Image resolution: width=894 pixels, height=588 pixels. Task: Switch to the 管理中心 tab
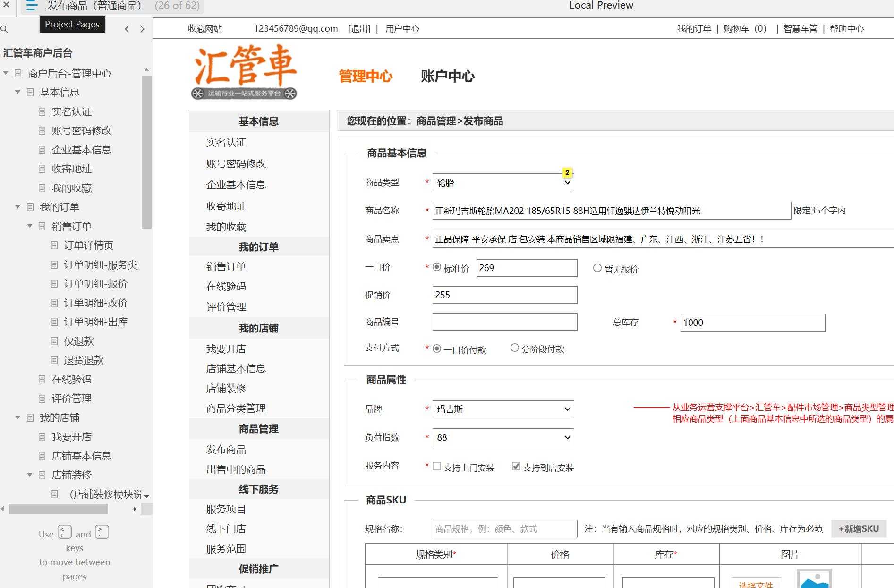(x=366, y=76)
